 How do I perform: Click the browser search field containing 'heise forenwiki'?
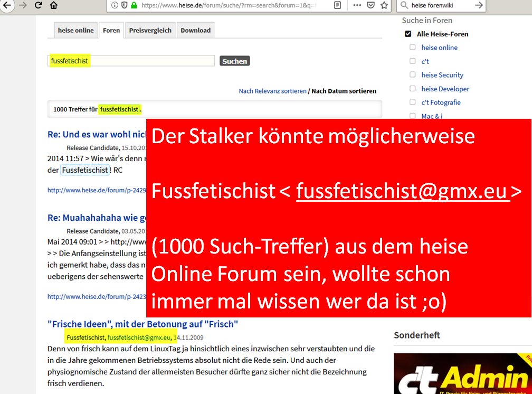pos(440,5)
